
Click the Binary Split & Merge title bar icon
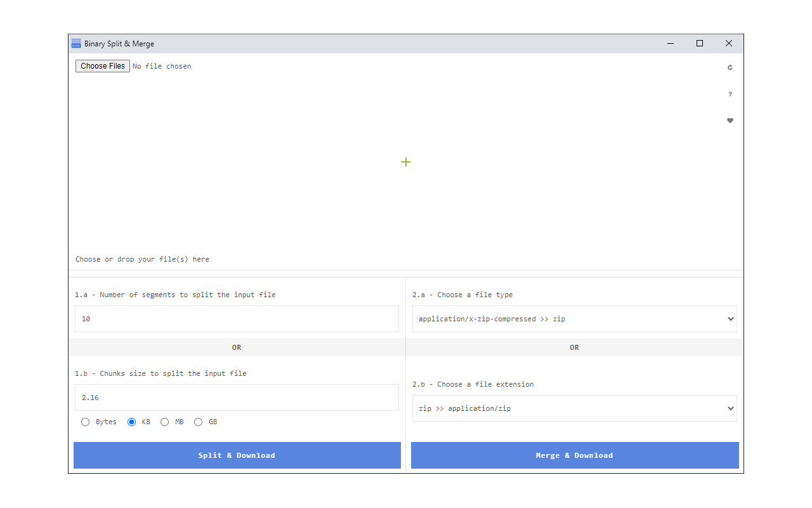click(x=75, y=43)
